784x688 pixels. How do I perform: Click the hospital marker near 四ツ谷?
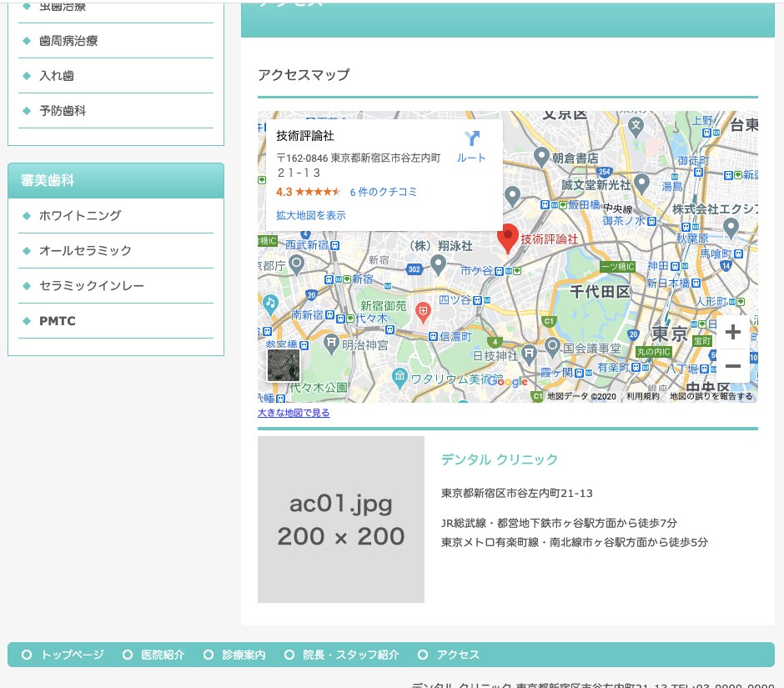click(423, 313)
